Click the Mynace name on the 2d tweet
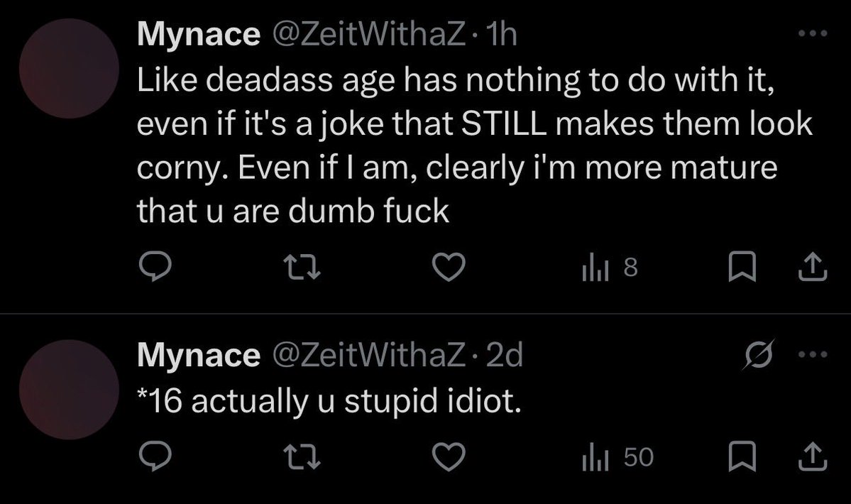Image resolution: width=851 pixels, height=504 pixels. pos(197,356)
